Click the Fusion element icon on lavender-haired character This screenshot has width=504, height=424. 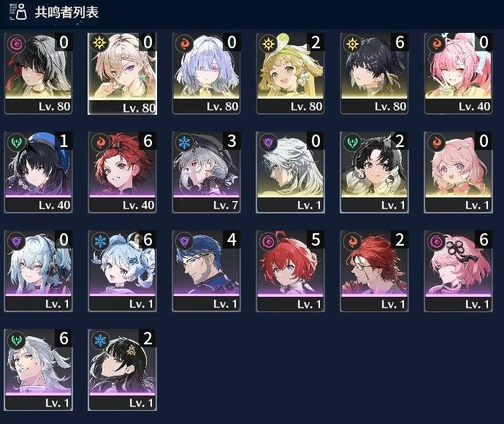[184, 44]
